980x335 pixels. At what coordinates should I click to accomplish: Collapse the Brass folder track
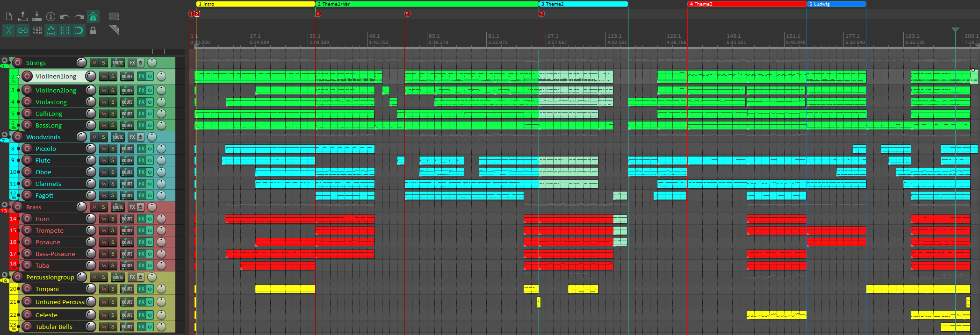[5, 205]
